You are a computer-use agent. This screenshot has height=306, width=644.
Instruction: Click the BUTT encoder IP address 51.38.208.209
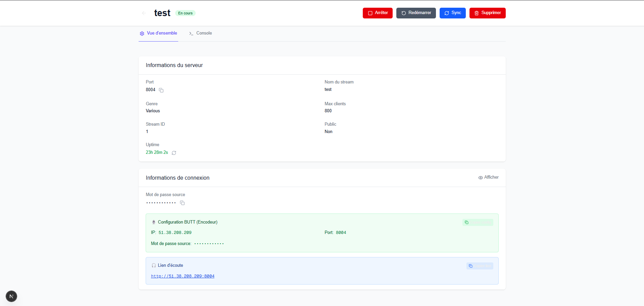click(175, 233)
